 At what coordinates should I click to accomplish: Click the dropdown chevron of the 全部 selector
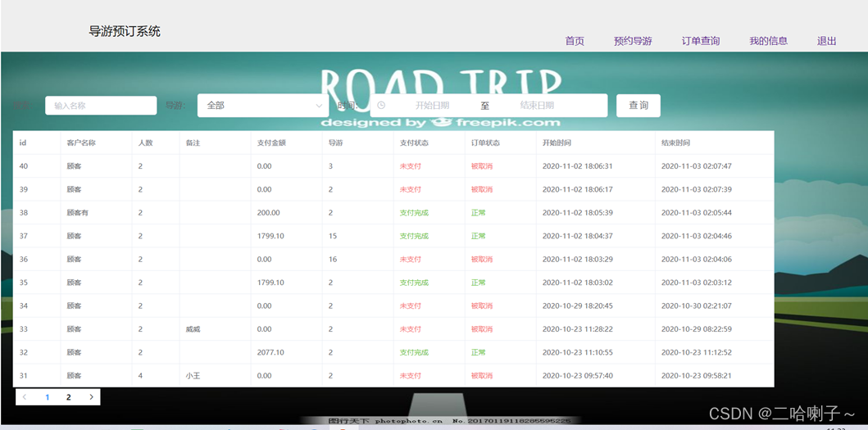[319, 106]
